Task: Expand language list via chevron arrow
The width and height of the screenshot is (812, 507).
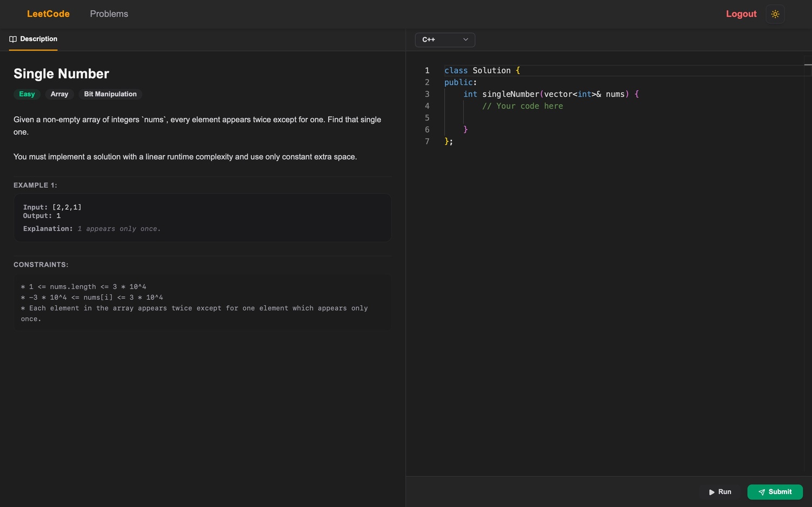Action: pos(466,39)
